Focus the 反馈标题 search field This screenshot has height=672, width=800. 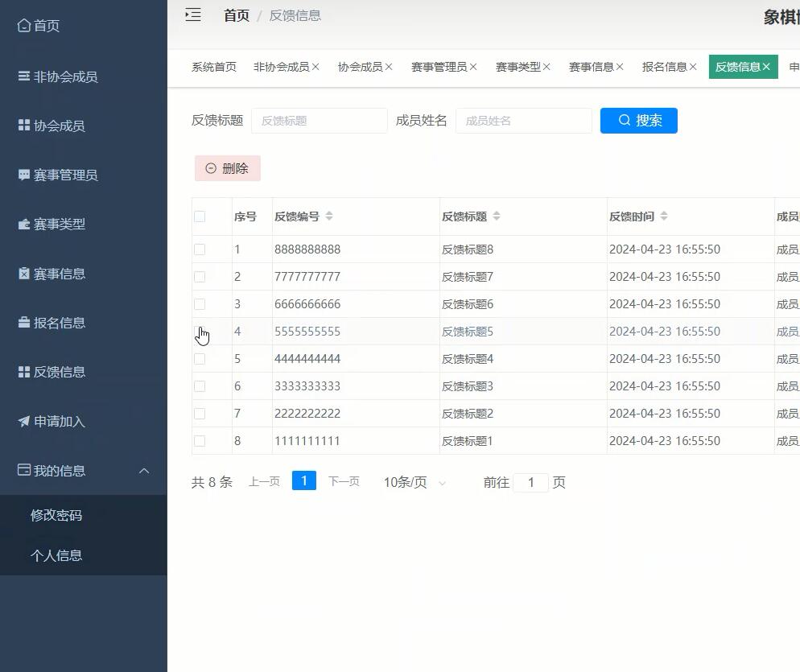click(x=320, y=121)
